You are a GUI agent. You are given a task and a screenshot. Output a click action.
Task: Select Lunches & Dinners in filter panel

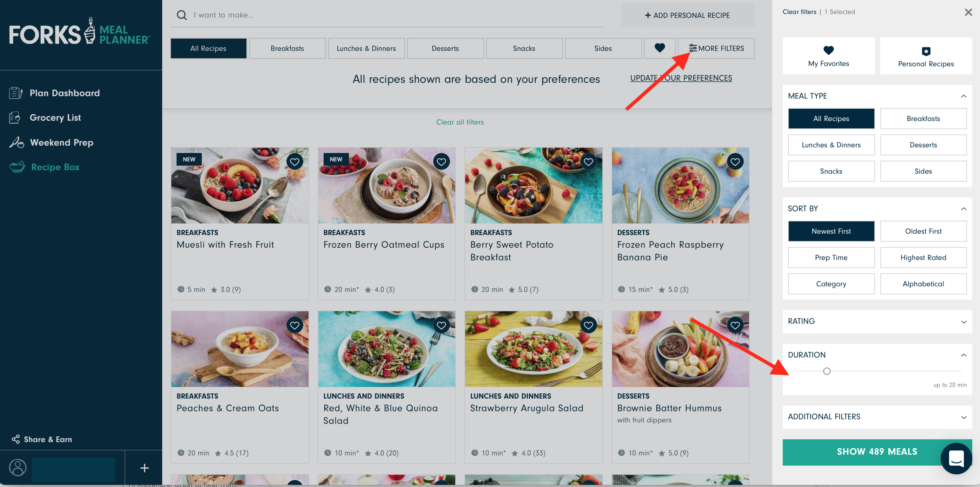point(831,145)
